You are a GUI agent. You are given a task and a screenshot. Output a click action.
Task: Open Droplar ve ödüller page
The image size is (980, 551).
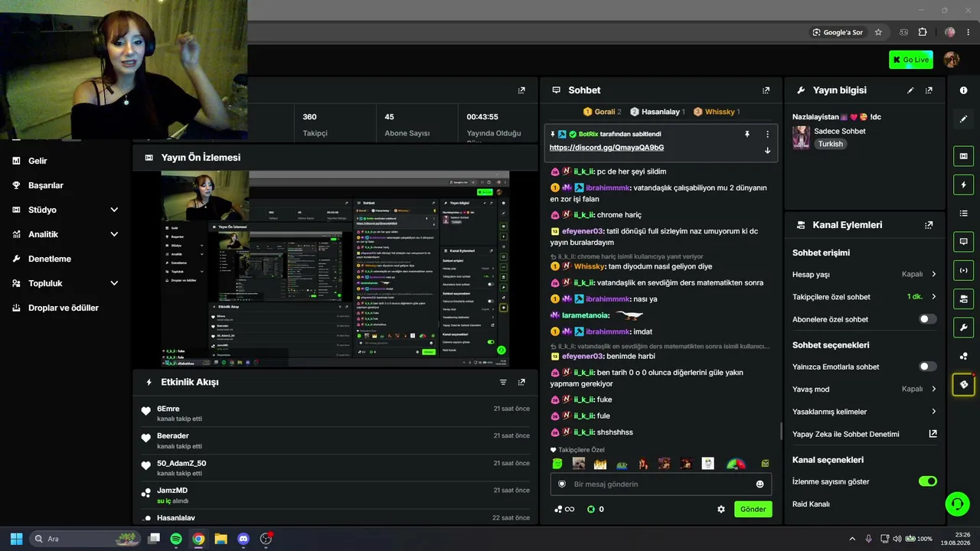pos(63,308)
